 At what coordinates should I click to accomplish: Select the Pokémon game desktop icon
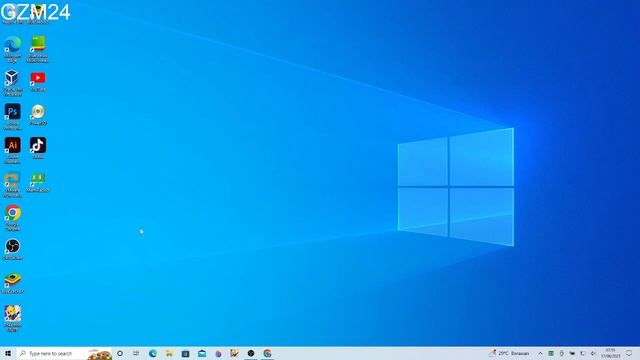(x=13, y=318)
